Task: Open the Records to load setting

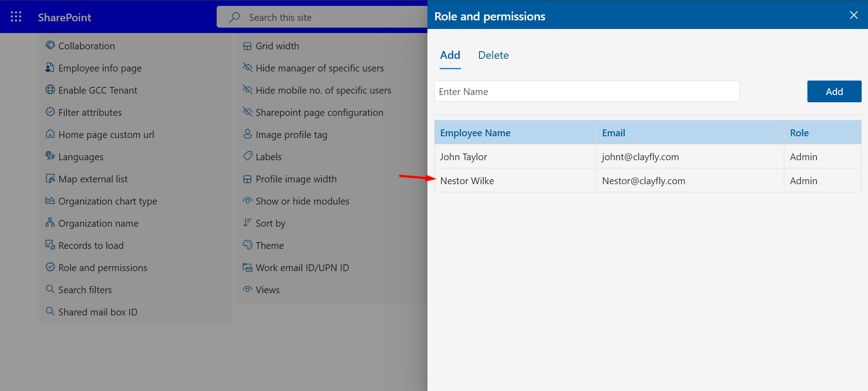Action: click(x=91, y=245)
